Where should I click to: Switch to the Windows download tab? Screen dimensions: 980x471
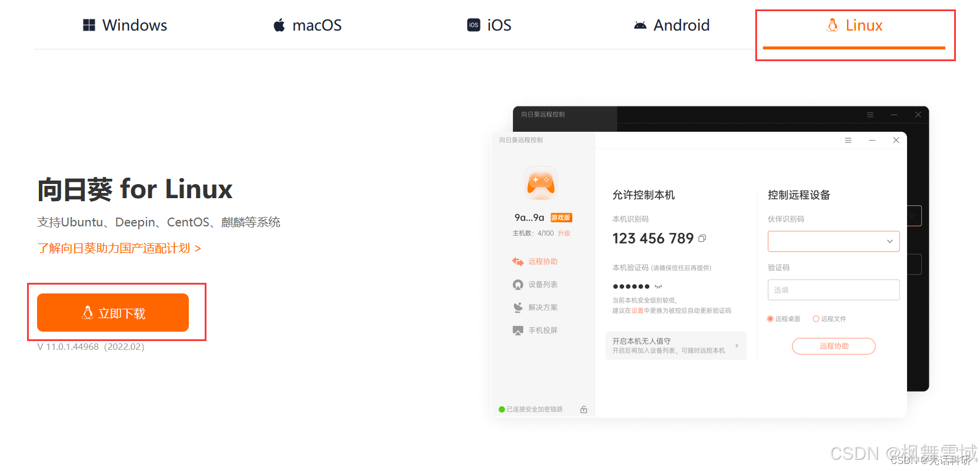point(125,25)
